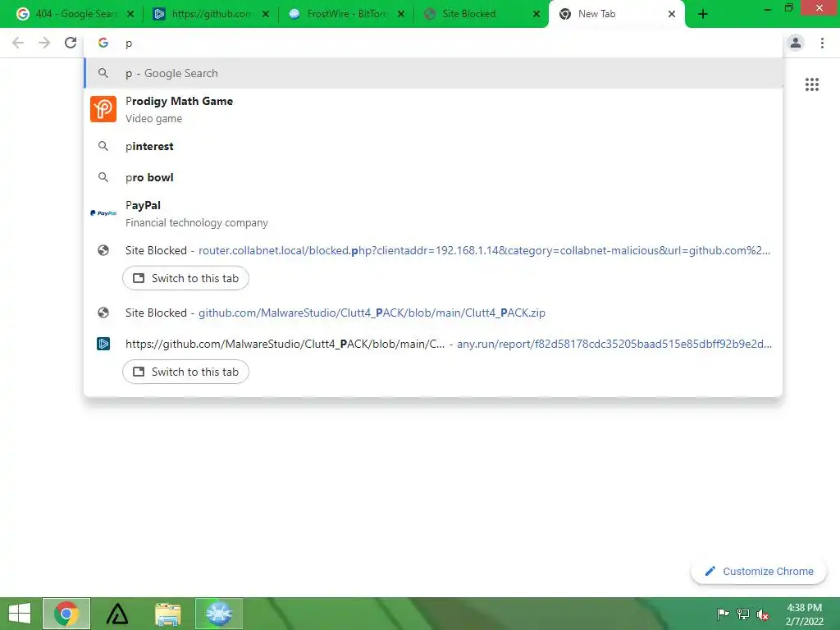
Task: Close the Site Blocked tab
Action: tap(536, 15)
